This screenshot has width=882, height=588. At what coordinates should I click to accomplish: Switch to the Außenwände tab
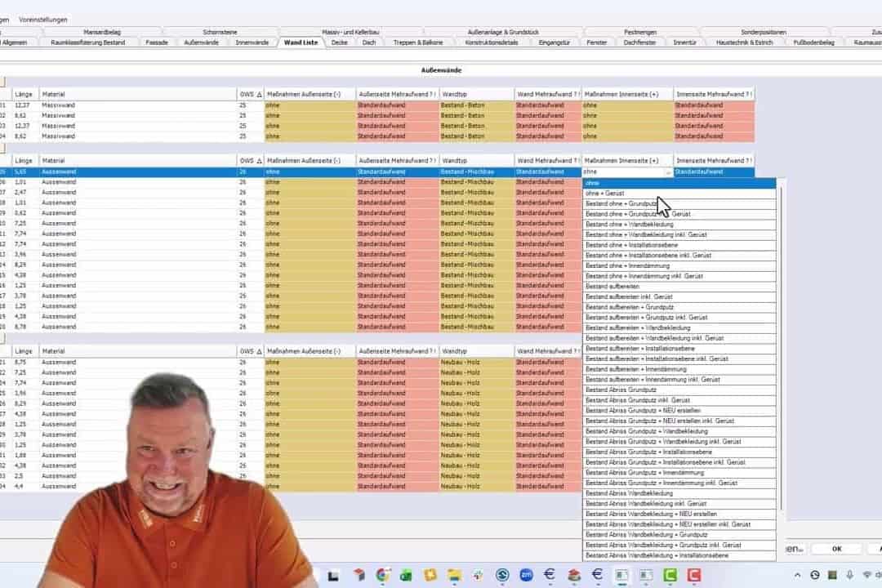pyautogui.click(x=201, y=42)
